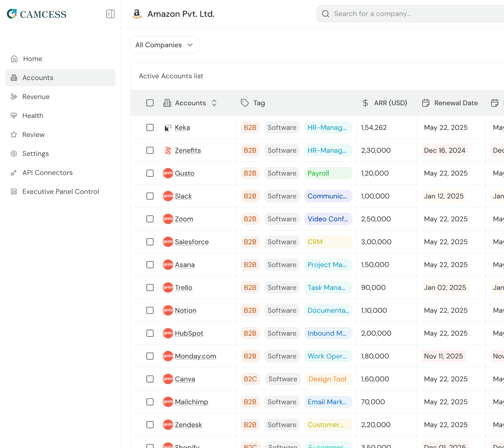Open the Home page
This screenshot has width=504, height=448.
tap(60, 59)
